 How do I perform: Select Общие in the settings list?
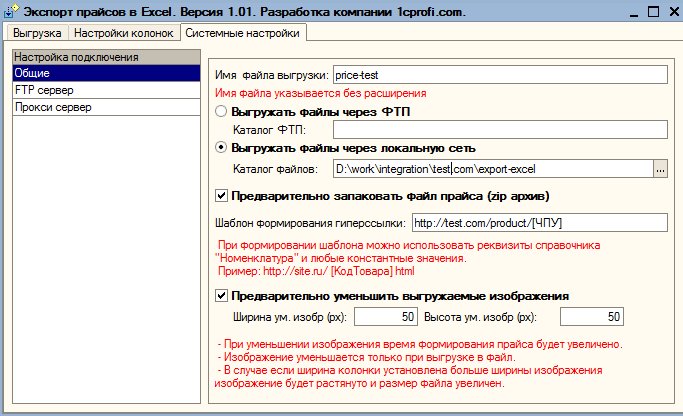(x=106, y=73)
